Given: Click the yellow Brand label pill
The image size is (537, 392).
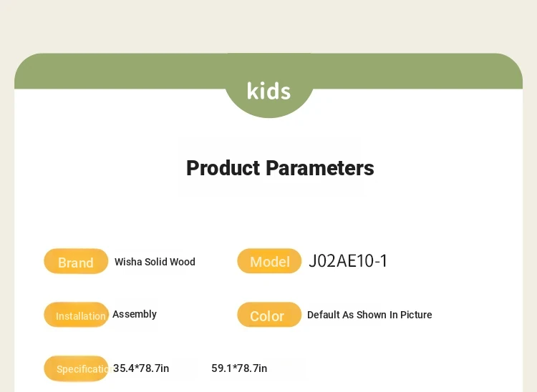Looking at the screenshot, I should [76, 261].
